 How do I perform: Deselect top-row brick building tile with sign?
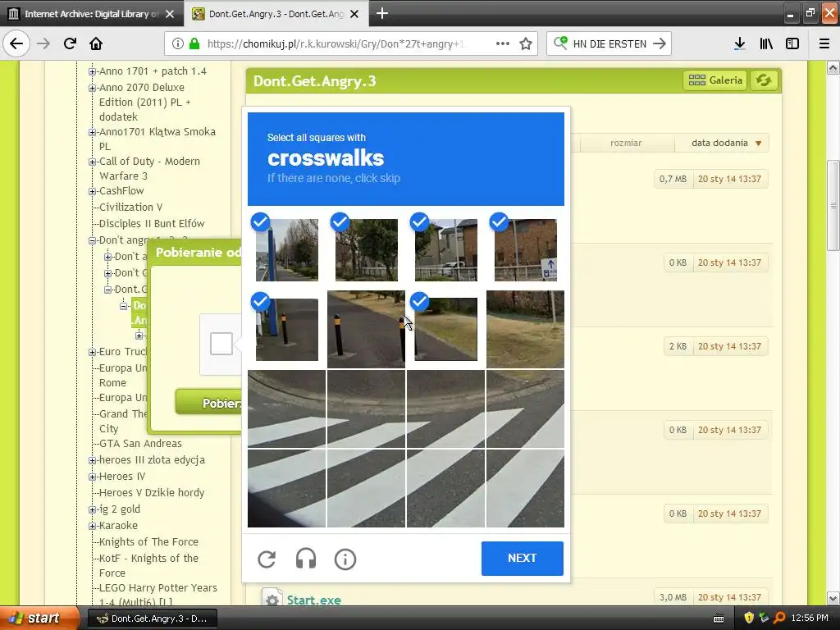[x=526, y=249]
